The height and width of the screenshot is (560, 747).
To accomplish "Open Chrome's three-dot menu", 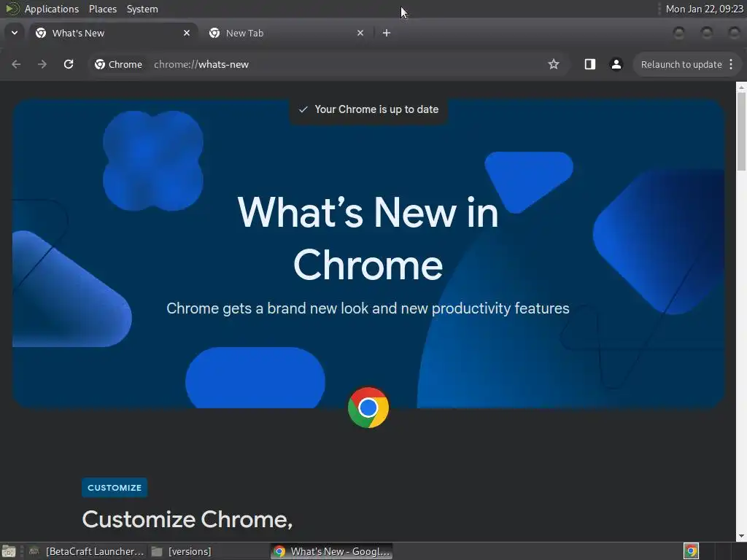I will point(731,64).
